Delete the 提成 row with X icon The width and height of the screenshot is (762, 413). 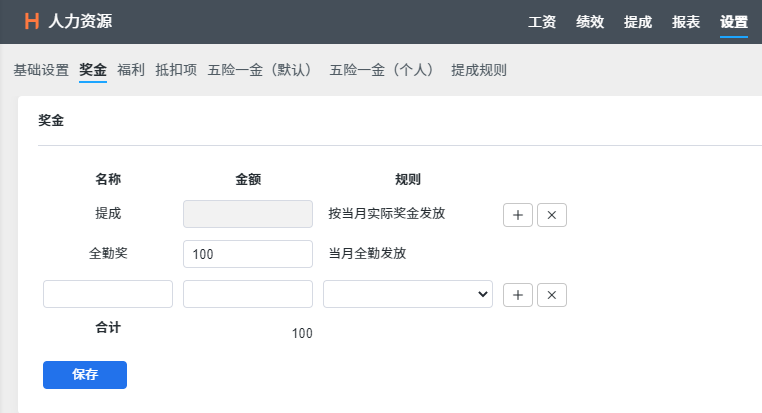coord(552,214)
